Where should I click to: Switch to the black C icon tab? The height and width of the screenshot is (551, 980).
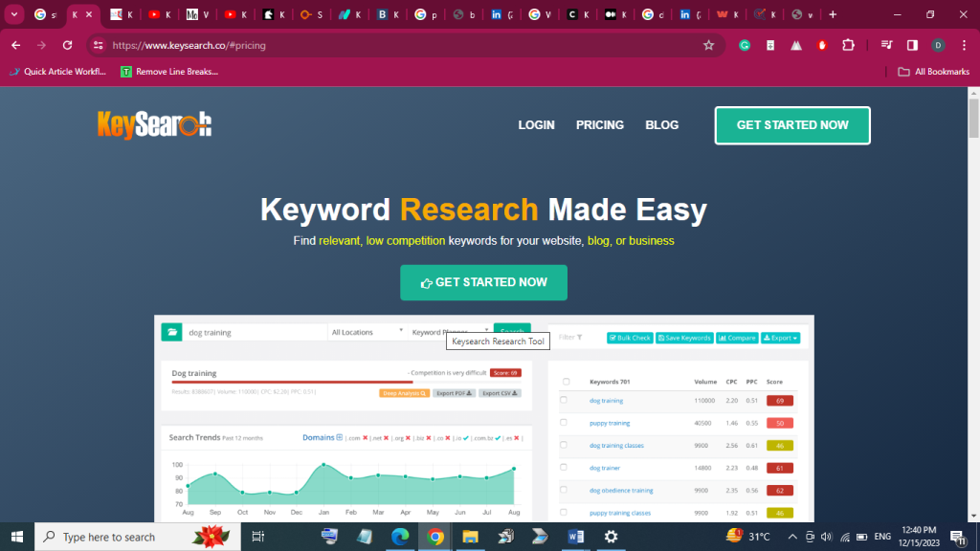click(x=577, y=14)
